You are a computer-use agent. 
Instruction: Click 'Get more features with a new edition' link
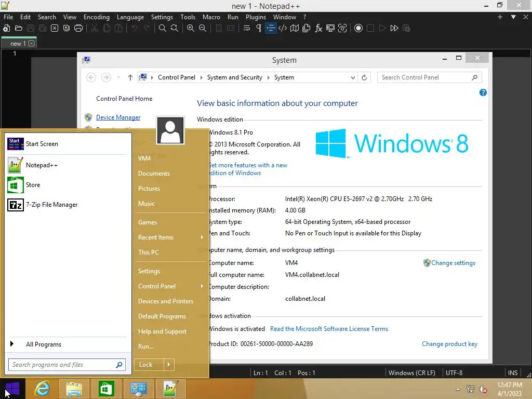pos(248,169)
